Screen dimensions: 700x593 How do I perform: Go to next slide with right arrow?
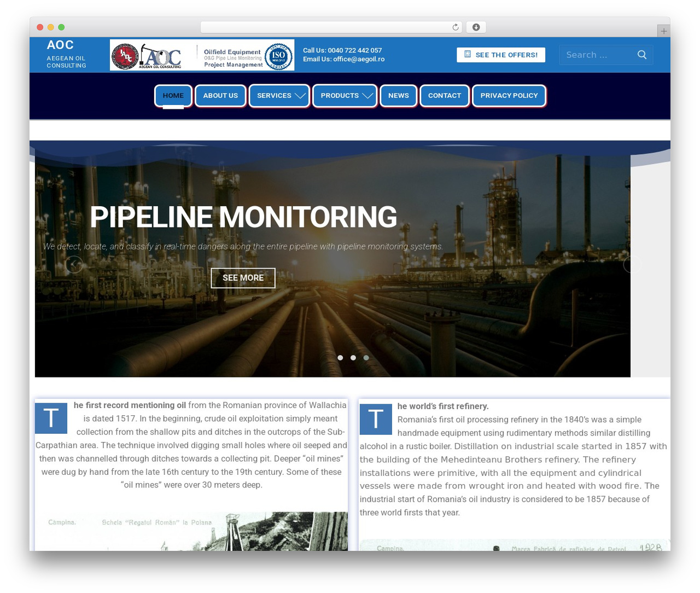632,264
